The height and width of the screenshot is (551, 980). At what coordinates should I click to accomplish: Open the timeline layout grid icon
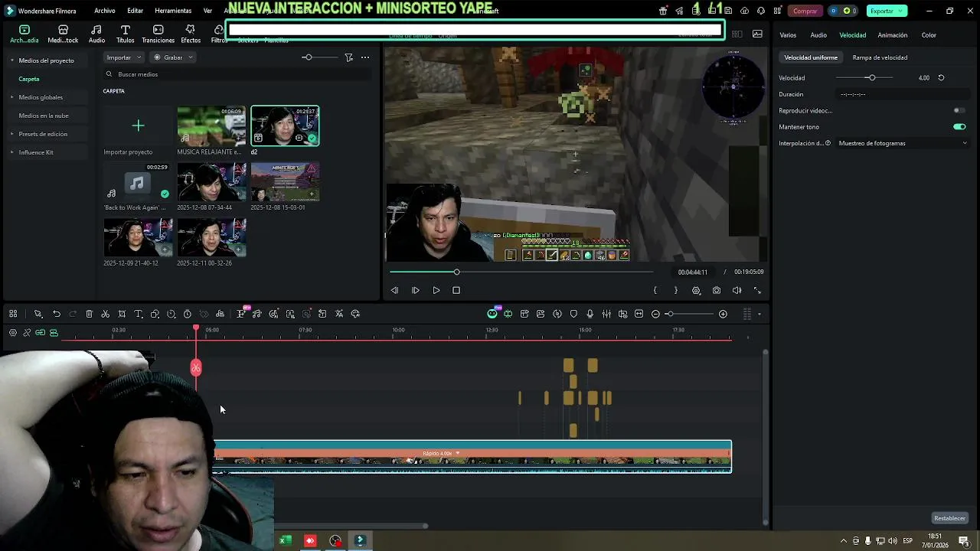tap(13, 314)
